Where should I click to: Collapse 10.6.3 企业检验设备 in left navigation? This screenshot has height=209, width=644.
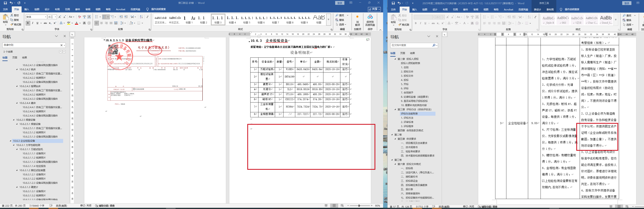coord(11,141)
